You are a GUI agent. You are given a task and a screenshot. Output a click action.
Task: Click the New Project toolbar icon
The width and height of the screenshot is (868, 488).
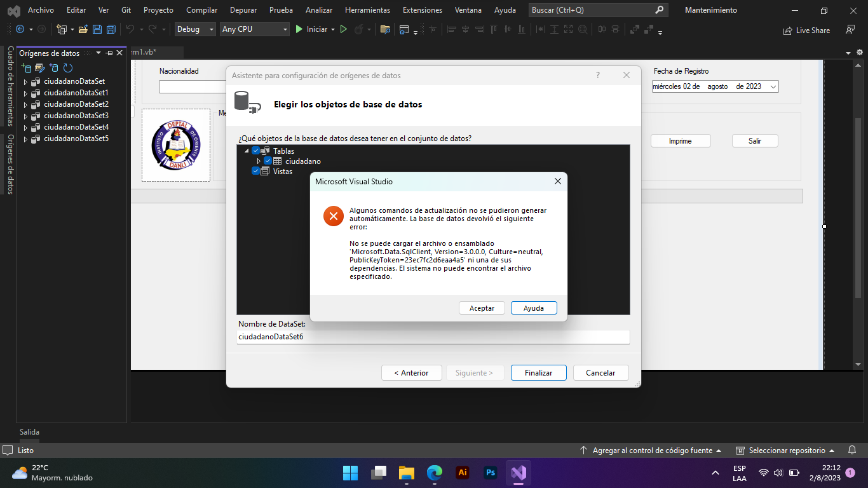tap(61, 29)
